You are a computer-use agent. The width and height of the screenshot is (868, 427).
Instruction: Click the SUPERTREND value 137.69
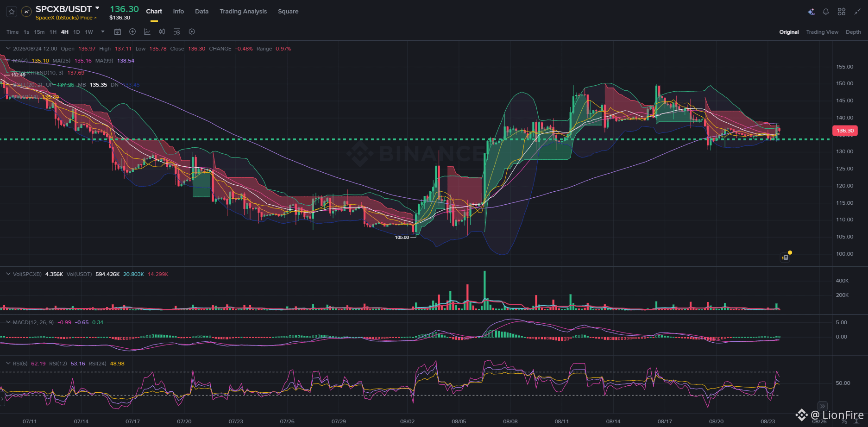76,73
